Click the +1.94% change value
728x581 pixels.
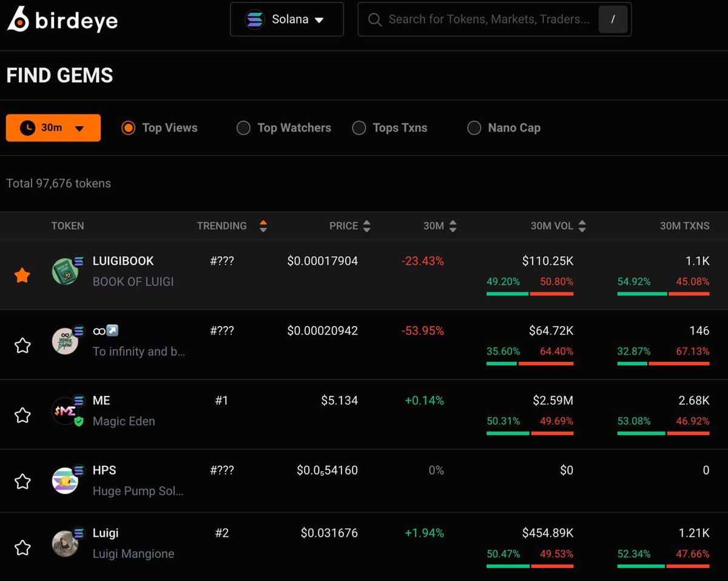point(425,533)
